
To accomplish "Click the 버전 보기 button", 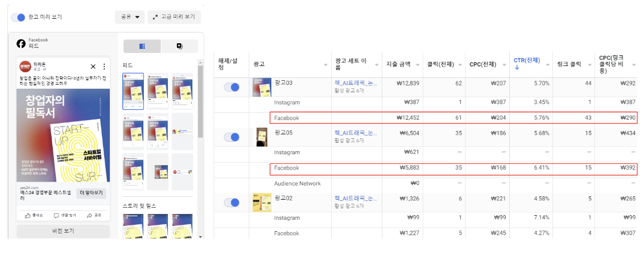I will click(63, 231).
